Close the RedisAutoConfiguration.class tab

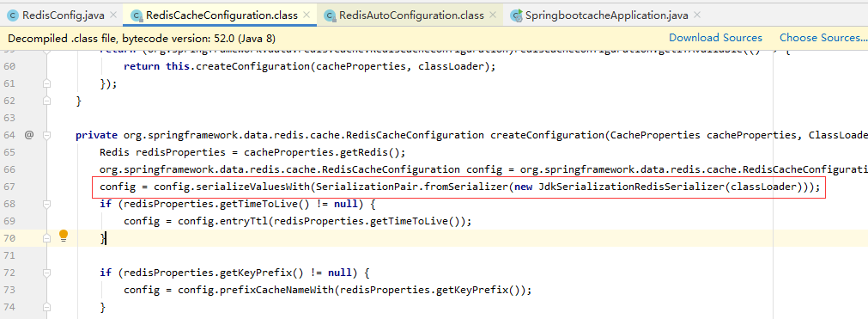pos(494,15)
